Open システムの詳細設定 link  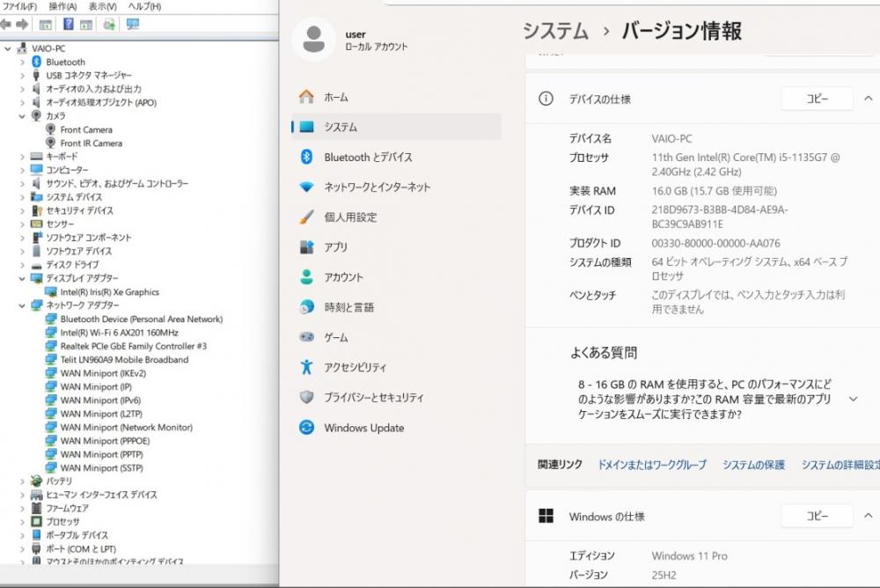click(x=840, y=465)
